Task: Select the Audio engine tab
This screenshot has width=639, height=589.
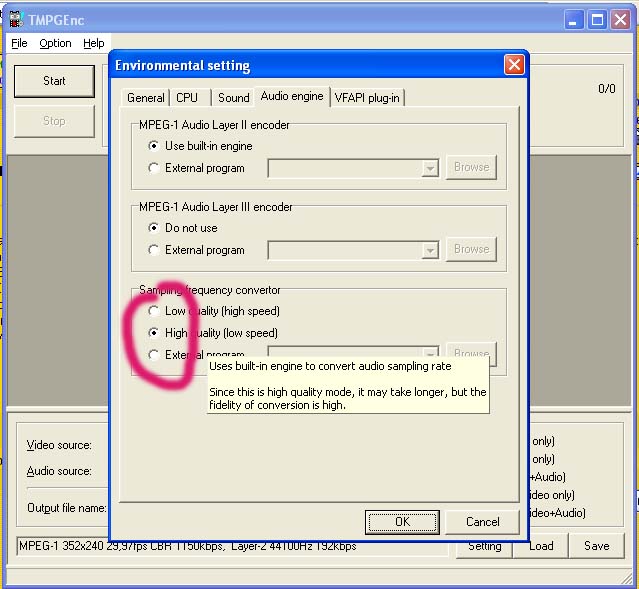Action: [x=292, y=96]
